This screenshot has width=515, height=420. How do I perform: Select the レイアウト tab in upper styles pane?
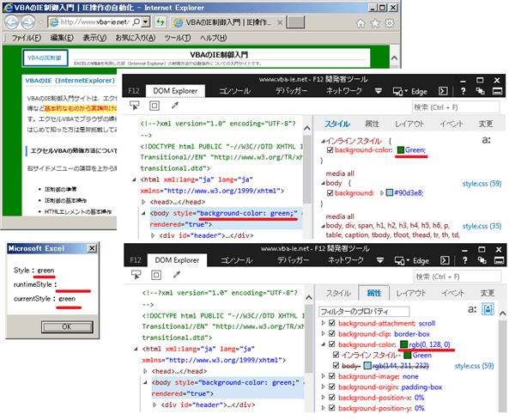409,124
